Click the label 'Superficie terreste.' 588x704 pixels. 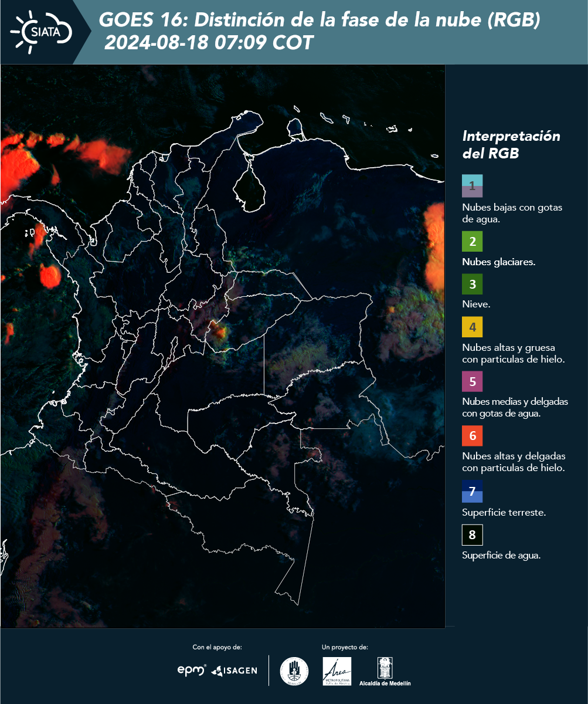tap(504, 513)
